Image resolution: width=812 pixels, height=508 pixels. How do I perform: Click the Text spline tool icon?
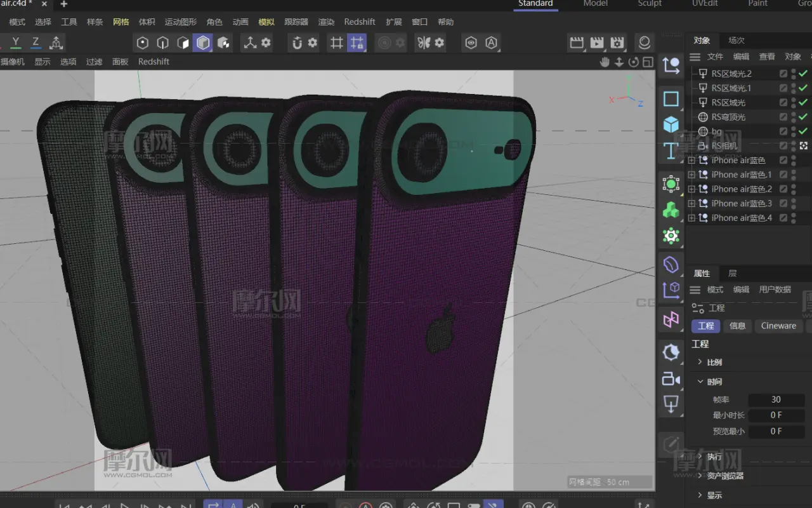[671, 151]
